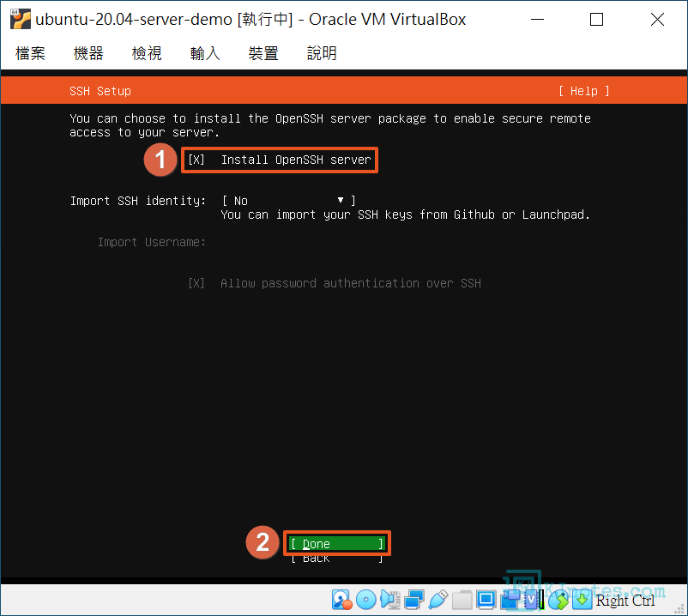Open the 裝置 menu
This screenshot has height=616, width=688.
click(263, 53)
